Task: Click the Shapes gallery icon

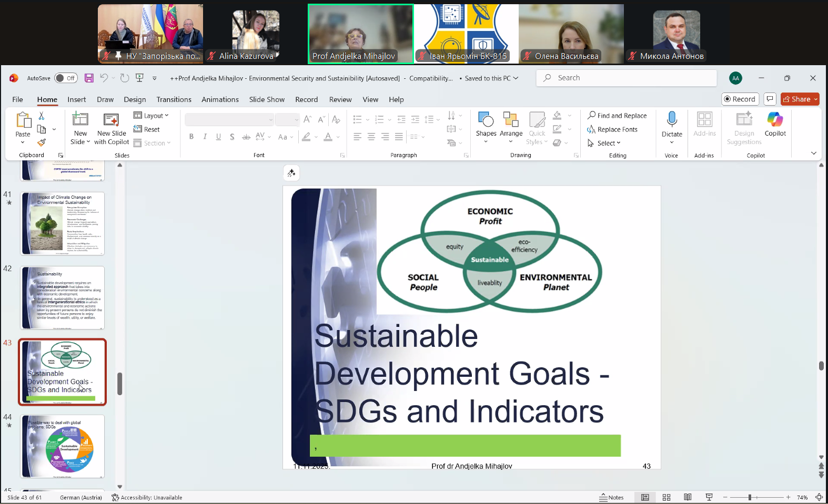Action: pos(486,120)
